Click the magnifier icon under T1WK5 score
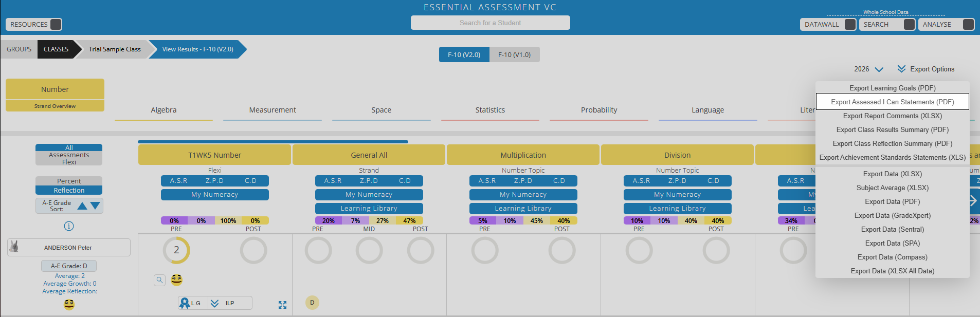The width and height of the screenshot is (980, 317). (x=159, y=280)
